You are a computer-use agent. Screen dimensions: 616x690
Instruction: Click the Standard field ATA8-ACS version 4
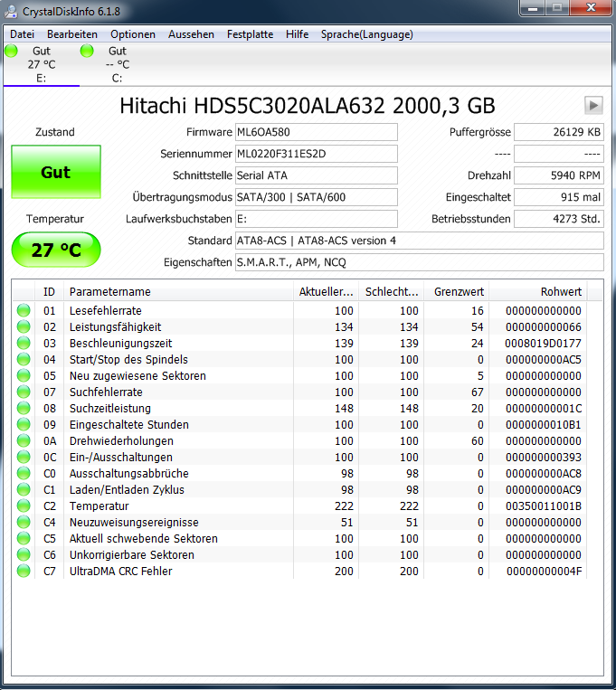419,241
